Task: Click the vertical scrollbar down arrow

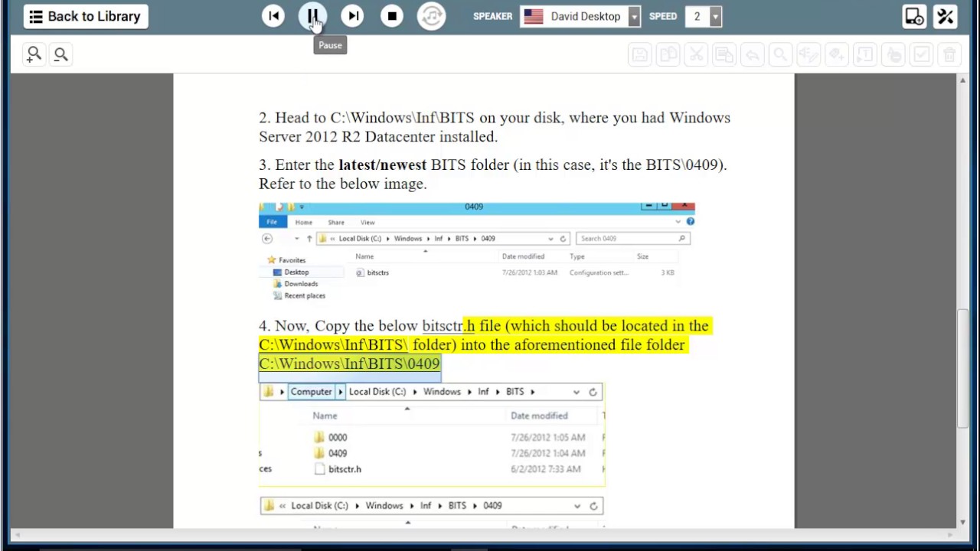Action: (963, 523)
